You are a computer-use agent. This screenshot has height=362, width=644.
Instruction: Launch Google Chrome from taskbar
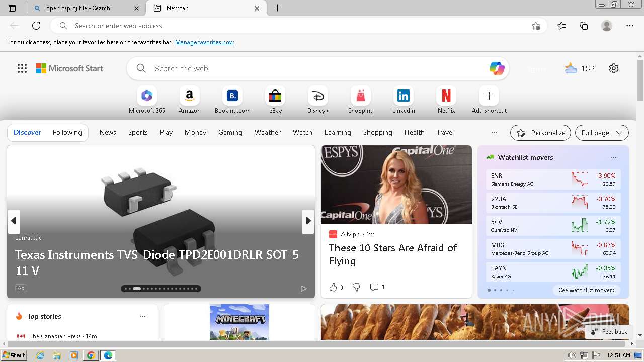point(91,355)
